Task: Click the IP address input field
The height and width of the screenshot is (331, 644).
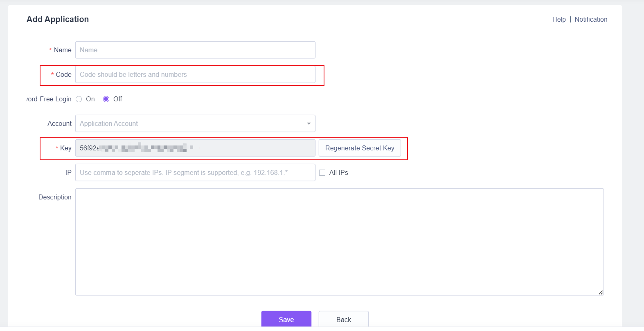Action: coord(195,172)
